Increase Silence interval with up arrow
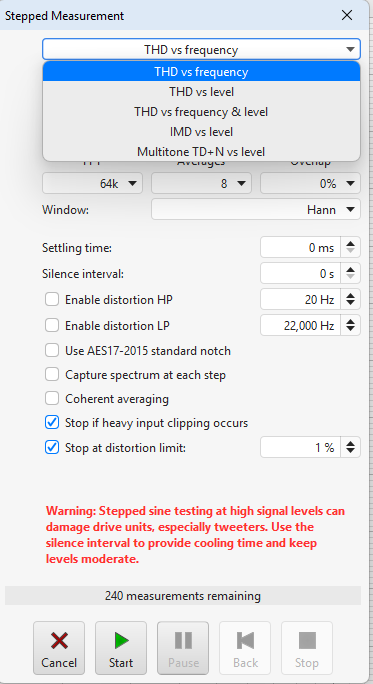 coord(350,269)
